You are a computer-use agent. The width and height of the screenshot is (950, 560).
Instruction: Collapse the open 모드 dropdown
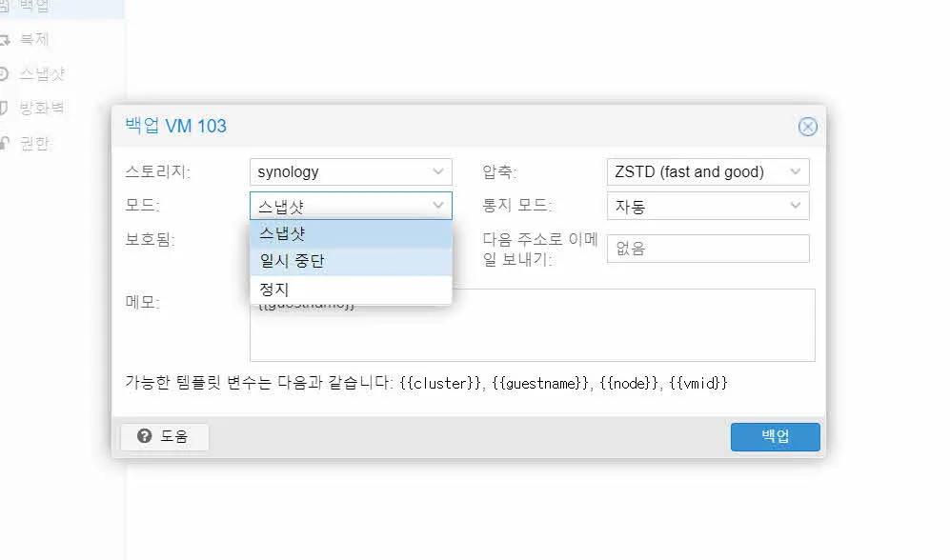(x=438, y=205)
